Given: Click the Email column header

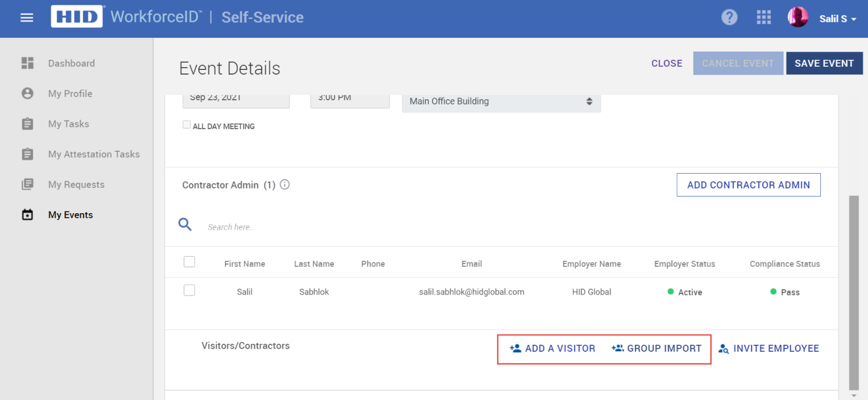Looking at the screenshot, I should point(472,264).
